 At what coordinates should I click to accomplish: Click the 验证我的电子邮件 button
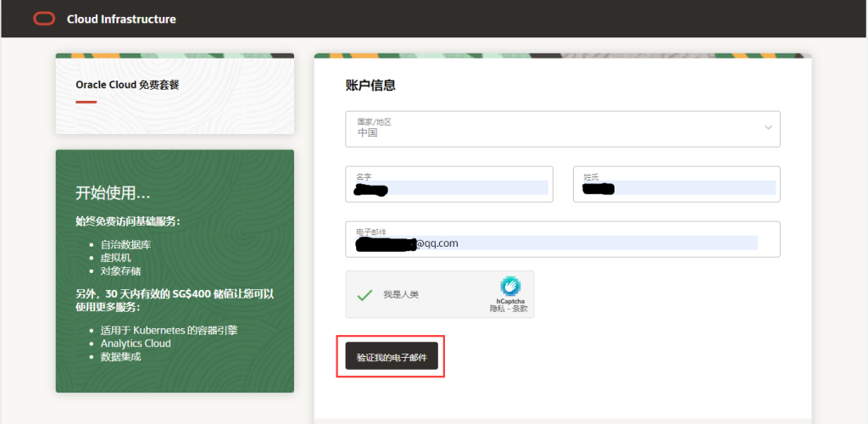(392, 358)
